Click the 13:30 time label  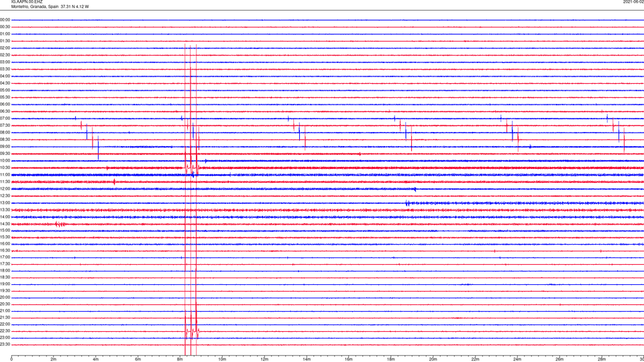(5, 210)
